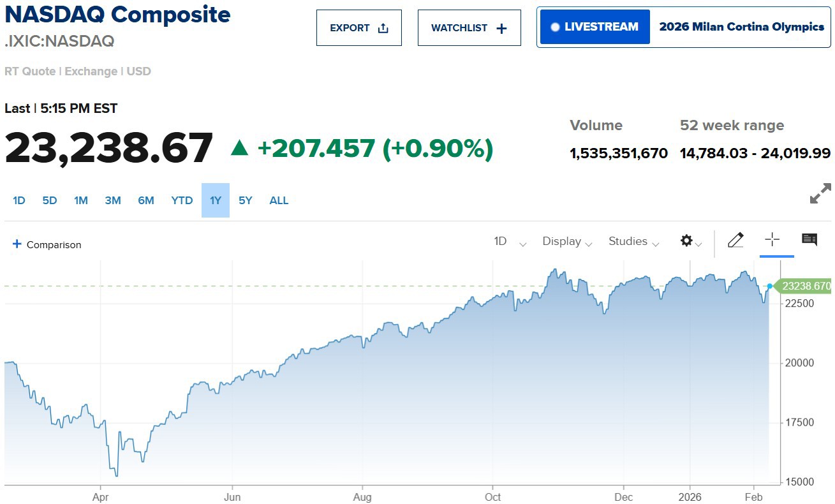The image size is (835, 504).
Task: Click the Export upload icon
Action: [x=383, y=28]
